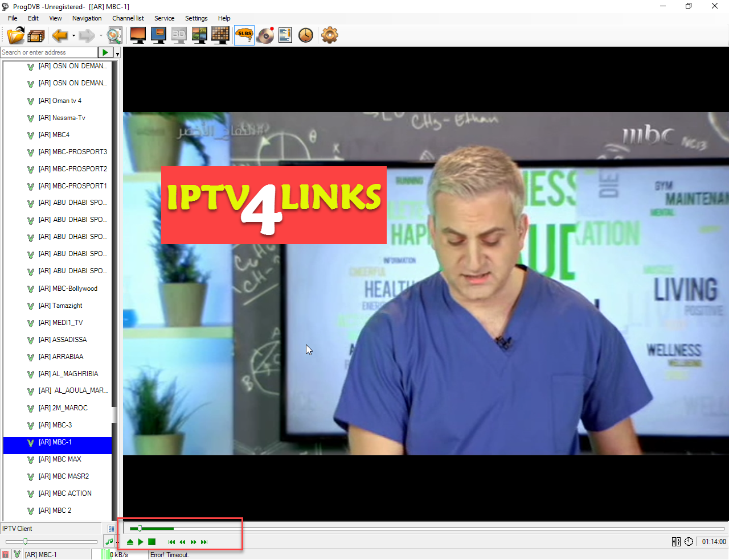
Task: Expand the forward button history dropdown
Action: [x=101, y=35]
